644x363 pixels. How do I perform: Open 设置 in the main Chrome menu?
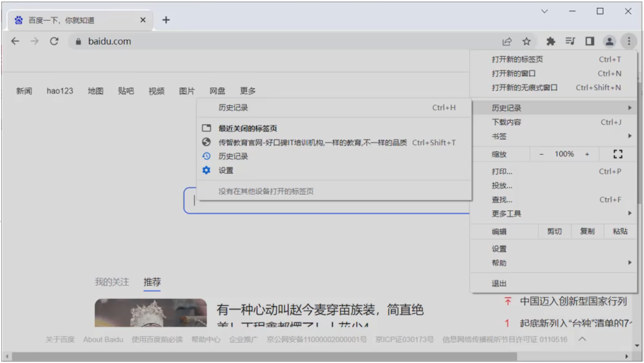point(553,249)
